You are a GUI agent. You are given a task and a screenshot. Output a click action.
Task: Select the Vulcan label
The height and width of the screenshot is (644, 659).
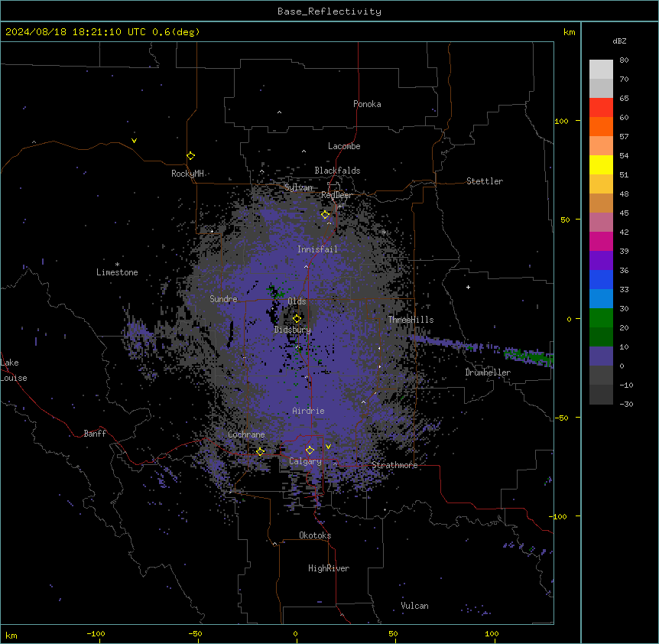tap(415, 606)
